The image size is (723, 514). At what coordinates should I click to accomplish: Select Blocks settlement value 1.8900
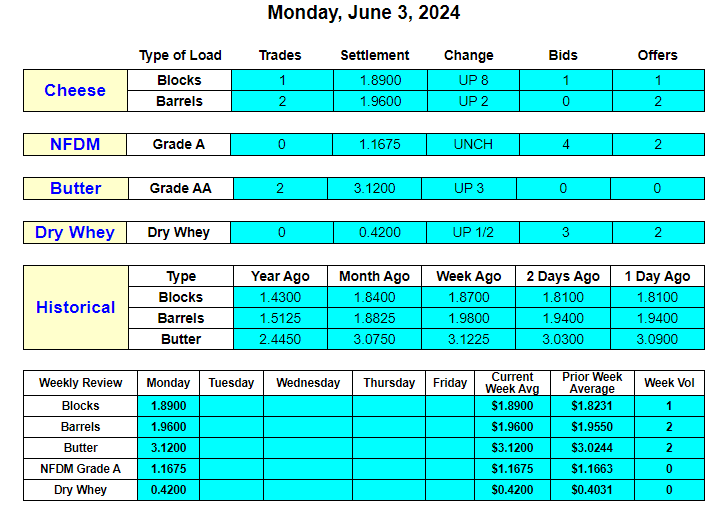[x=380, y=80]
